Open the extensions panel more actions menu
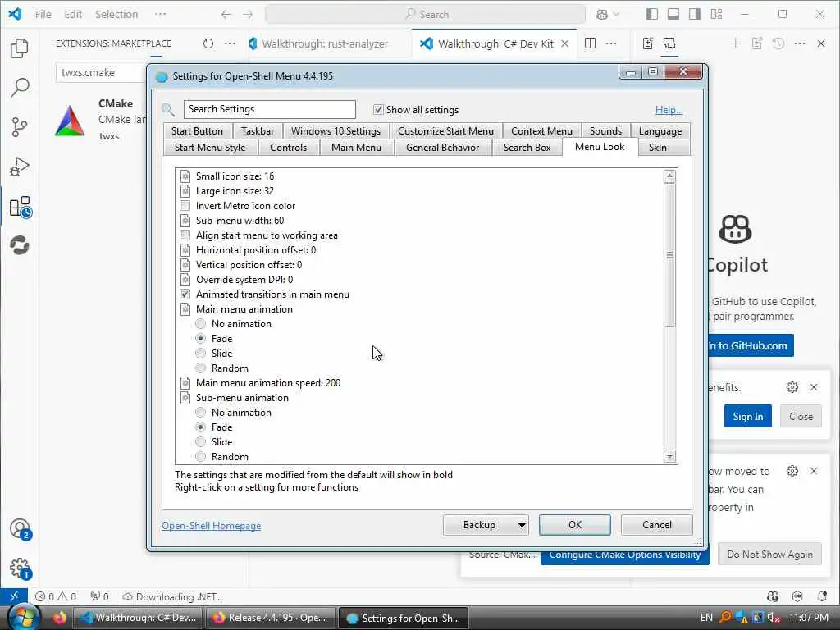Screen dimensions: 840x630 (x=230, y=43)
